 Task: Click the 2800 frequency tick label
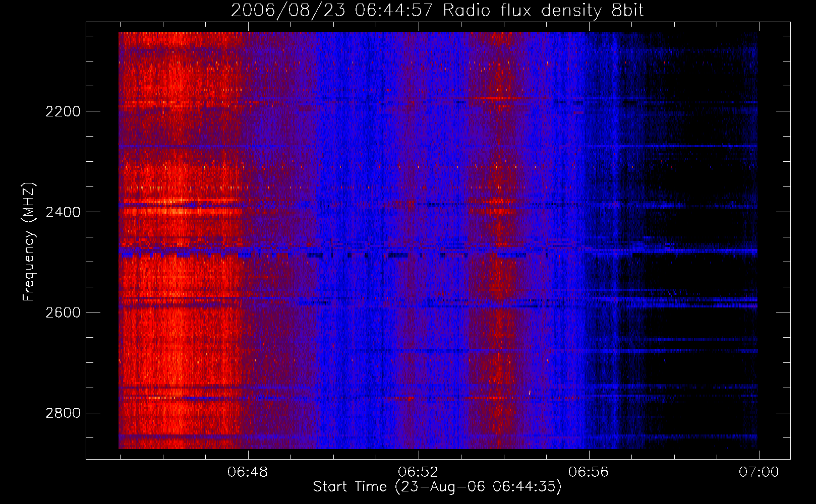coord(63,413)
